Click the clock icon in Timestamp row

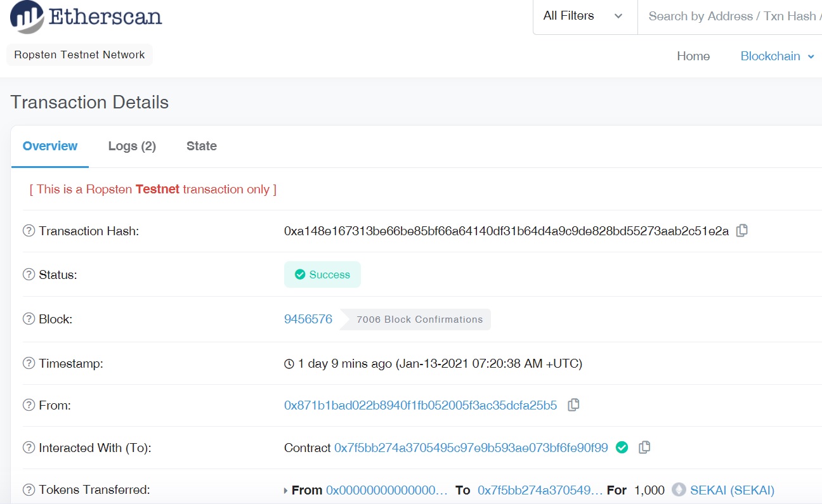point(289,364)
